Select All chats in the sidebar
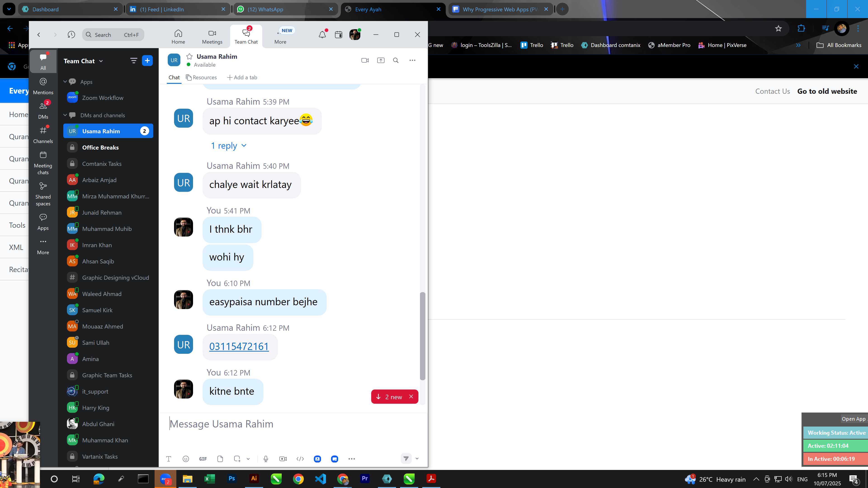Screen dimensions: 868x488 point(43,61)
